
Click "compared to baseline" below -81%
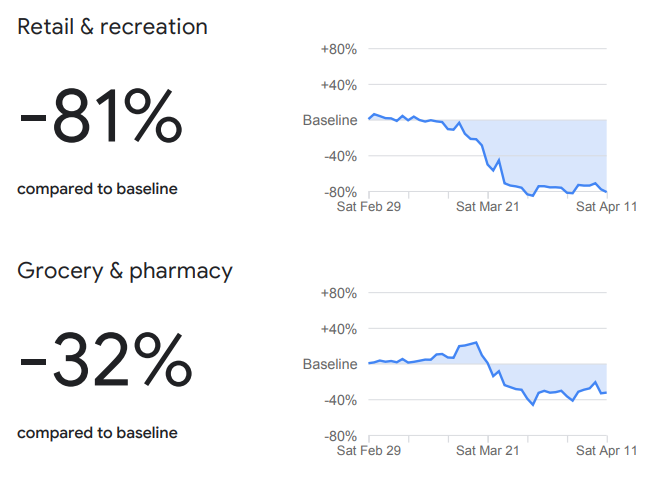[97, 189]
